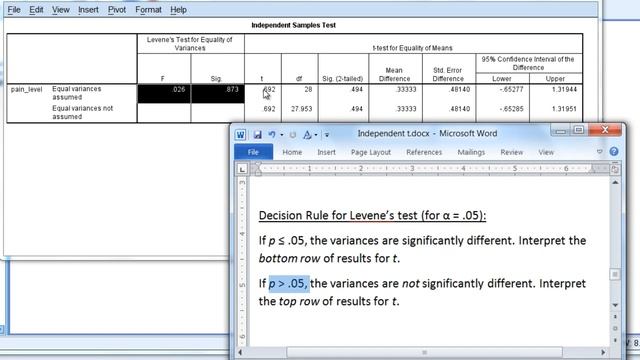Screen dimensions: 640x360
Task: Open the File tab in Word
Action: pos(253,152)
